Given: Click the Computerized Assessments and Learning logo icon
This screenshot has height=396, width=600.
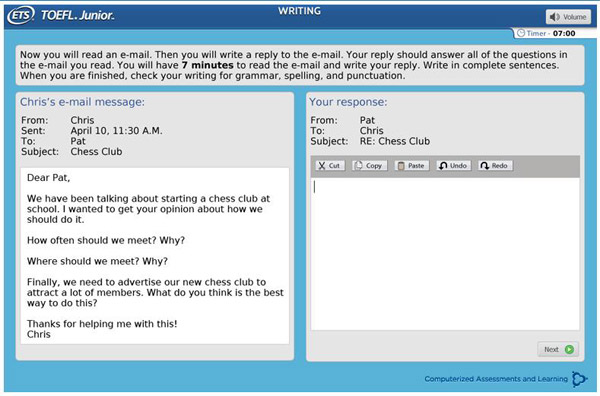Looking at the screenshot, I should tap(579, 379).
